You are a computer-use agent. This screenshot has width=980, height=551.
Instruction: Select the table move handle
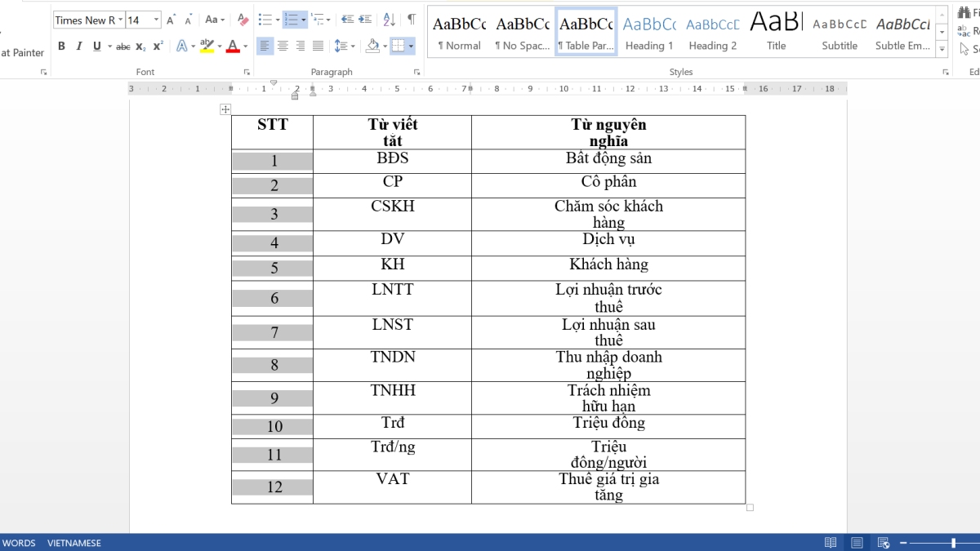(x=225, y=109)
